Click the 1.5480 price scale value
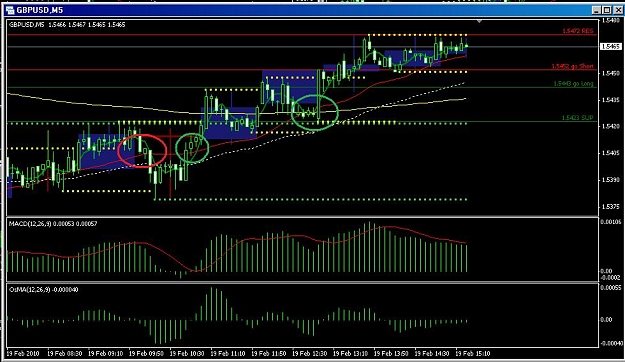This screenshot has width=625, height=362. (611, 20)
